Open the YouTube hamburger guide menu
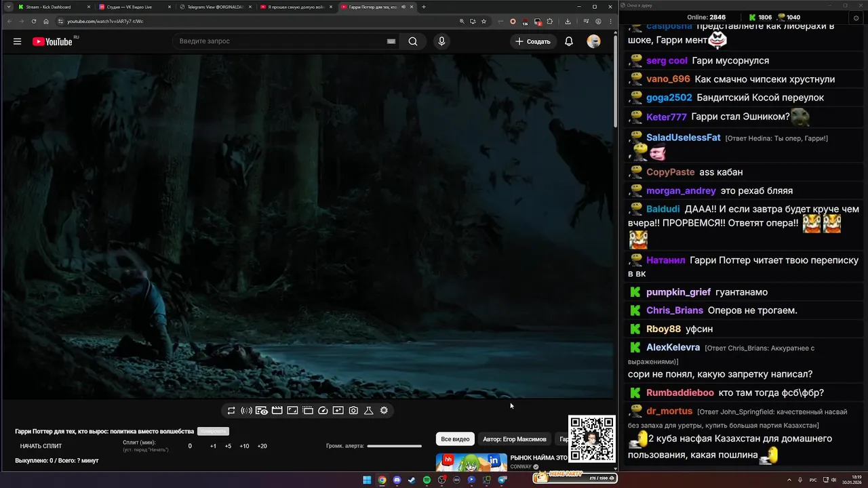This screenshot has height=488, width=868. pos(17,41)
